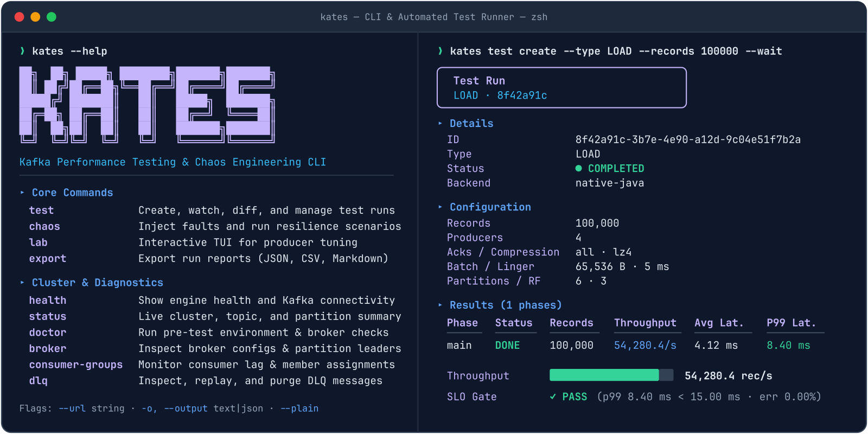Viewport: 868px width, 434px height.
Task: Click the green COMPLETED status dot
Action: tap(578, 168)
